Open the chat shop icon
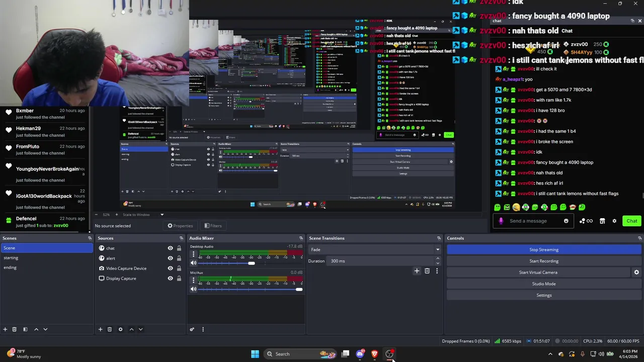This screenshot has height=362, width=644. point(602,221)
